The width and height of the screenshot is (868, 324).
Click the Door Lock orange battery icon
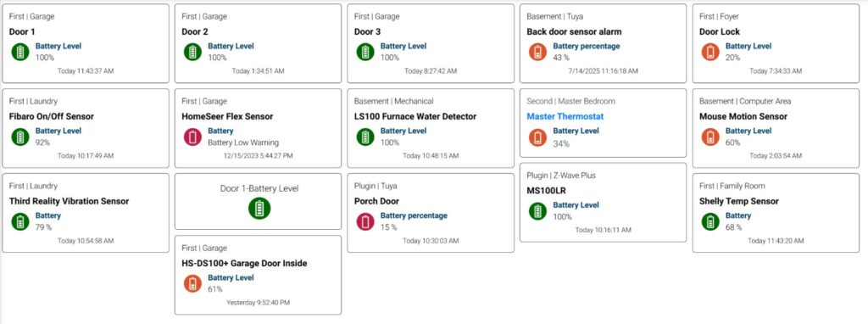[710, 52]
